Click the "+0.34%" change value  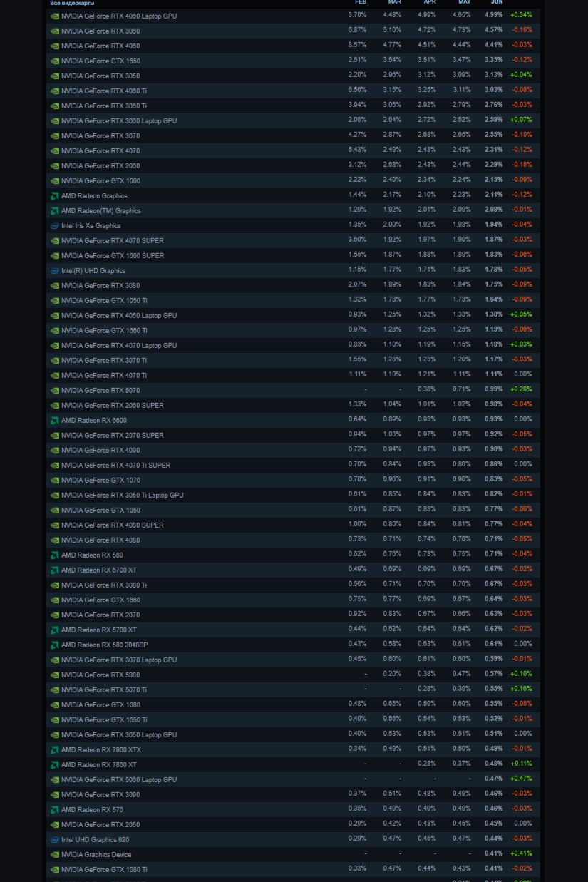pos(521,15)
